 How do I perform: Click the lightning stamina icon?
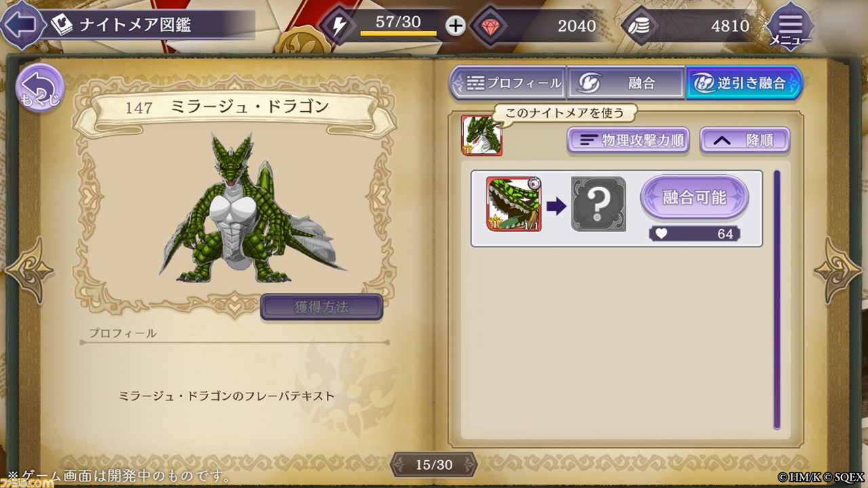pos(338,26)
